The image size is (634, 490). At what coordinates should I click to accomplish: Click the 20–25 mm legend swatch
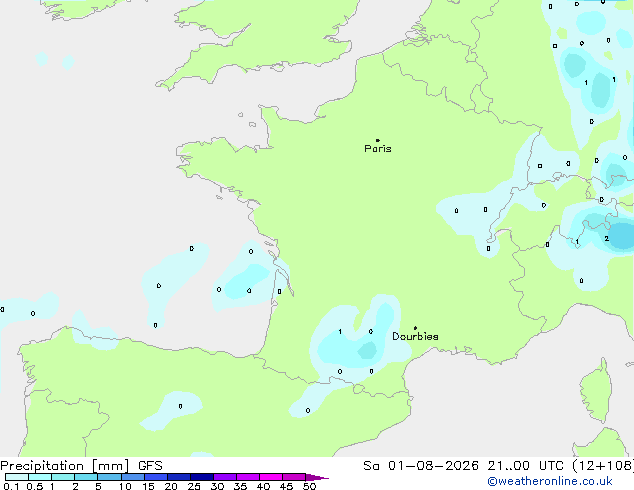[179, 477]
